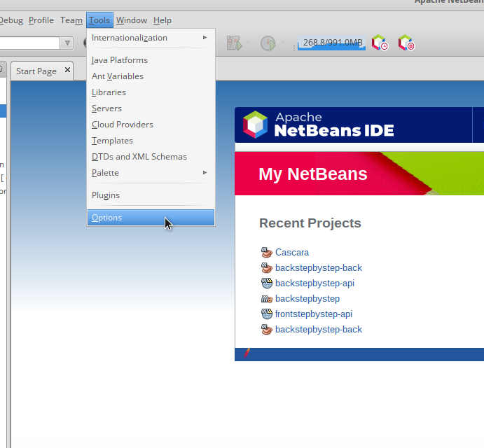Open the configuration combo box dropdown arrow
This screenshot has height=448, width=484.
click(67, 43)
